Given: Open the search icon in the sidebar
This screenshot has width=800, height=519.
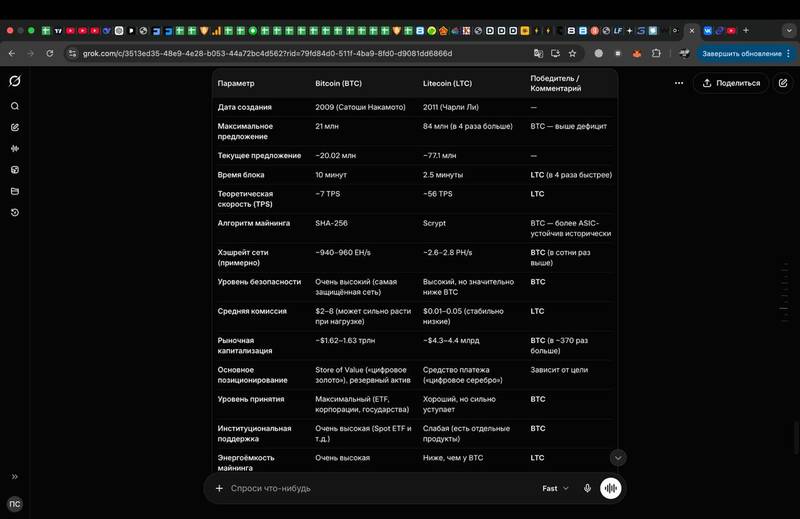Looking at the screenshot, I should pyautogui.click(x=15, y=106).
